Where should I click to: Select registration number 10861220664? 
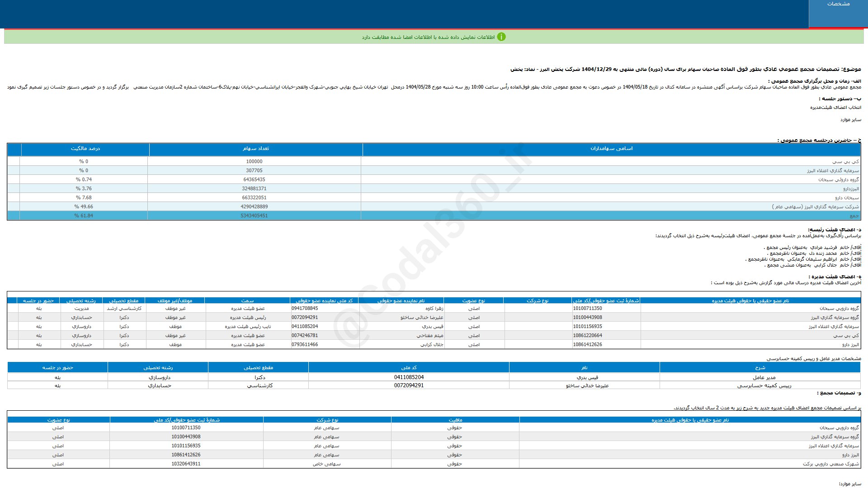(587, 336)
